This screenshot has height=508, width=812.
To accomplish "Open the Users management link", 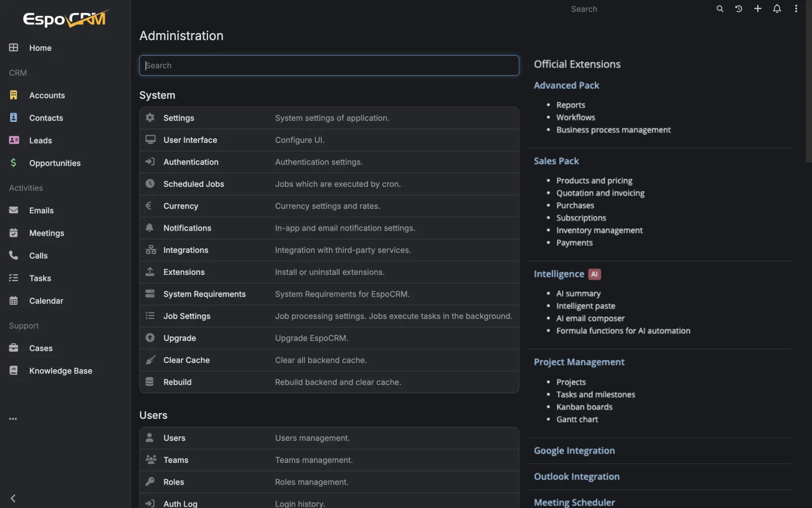I will 174,438.
